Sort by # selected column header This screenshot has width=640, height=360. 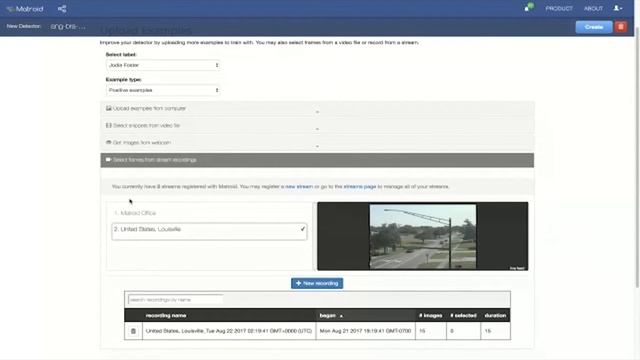[x=463, y=316]
